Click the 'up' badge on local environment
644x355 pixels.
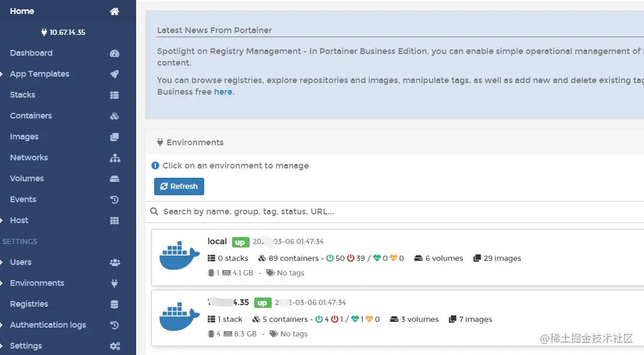(x=240, y=242)
